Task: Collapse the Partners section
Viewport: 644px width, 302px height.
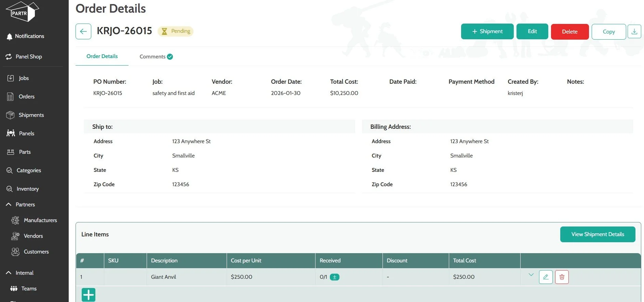Action: point(9,204)
